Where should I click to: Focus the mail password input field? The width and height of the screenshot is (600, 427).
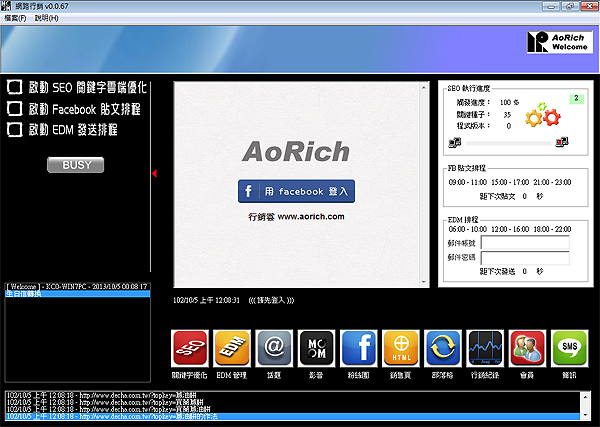[525, 258]
